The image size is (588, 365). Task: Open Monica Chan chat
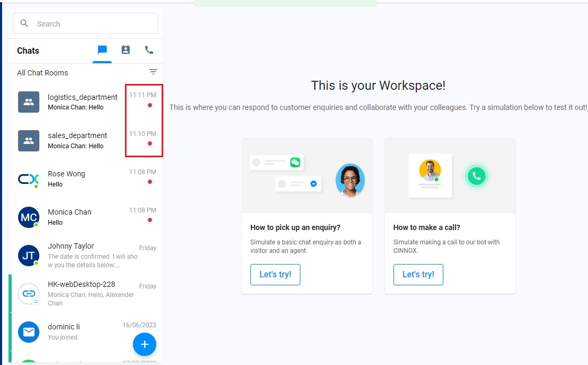pyautogui.click(x=86, y=217)
